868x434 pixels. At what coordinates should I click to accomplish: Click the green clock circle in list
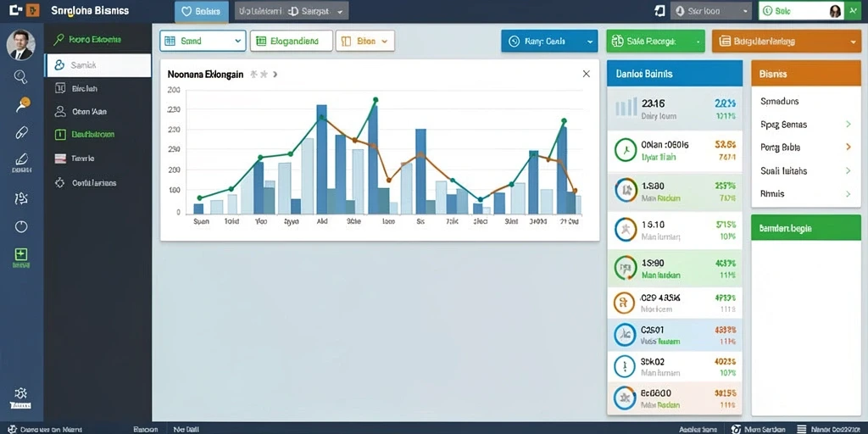[626, 150]
